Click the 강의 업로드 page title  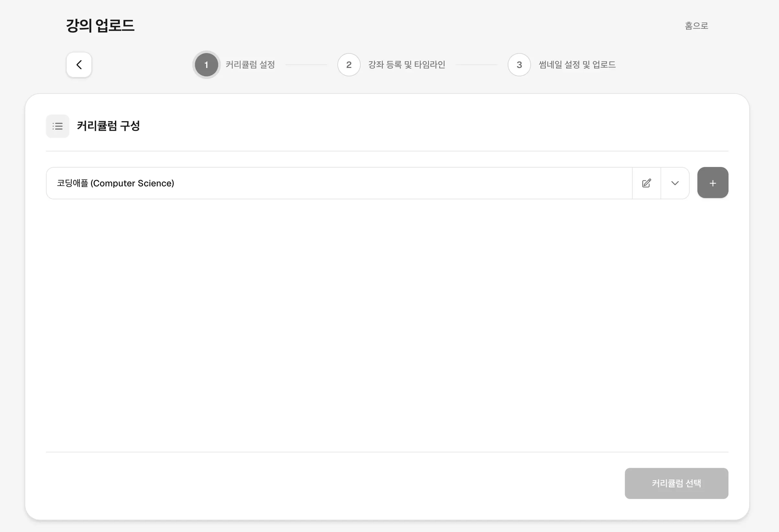pos(100,26)
